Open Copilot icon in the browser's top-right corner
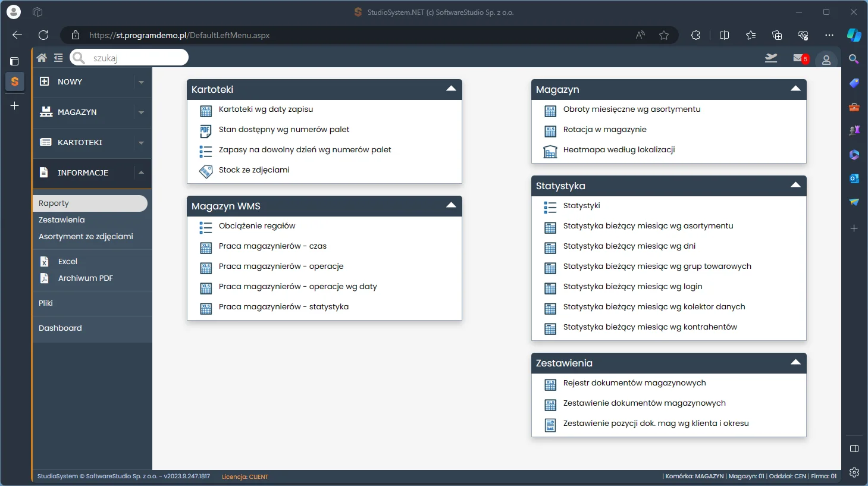Screen dimensions: 868x486 854,35
